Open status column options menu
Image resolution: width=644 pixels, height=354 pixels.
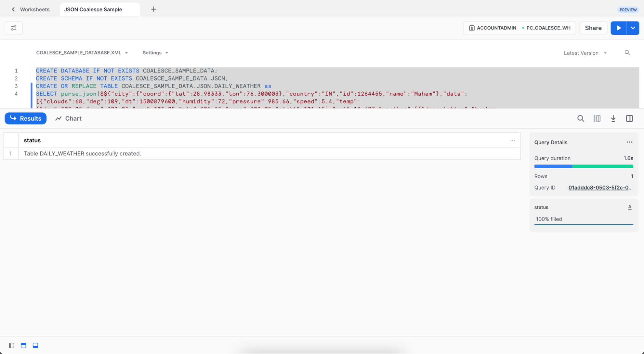(512, 140)
